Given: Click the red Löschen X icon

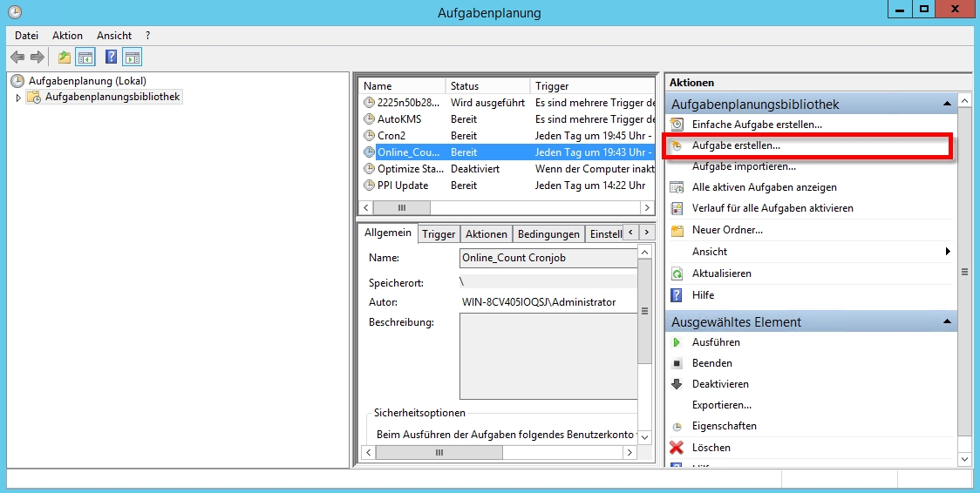Looking at the screenshot, I should (677, 448).
